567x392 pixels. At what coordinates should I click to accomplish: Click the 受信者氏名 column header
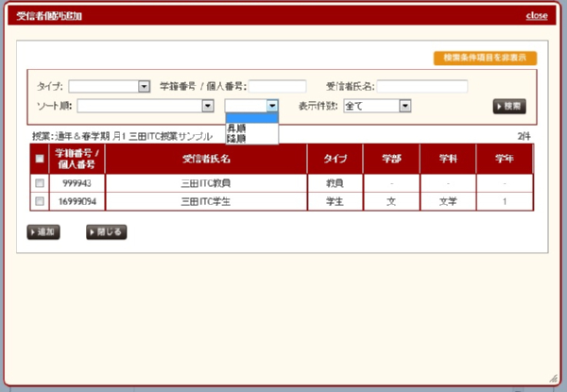pos(206,159)
